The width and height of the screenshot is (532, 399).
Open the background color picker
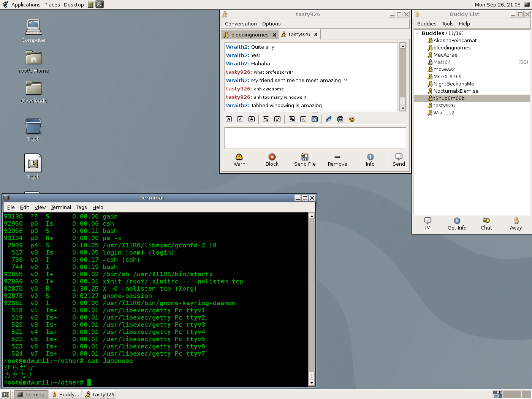[x=315, y=119]
